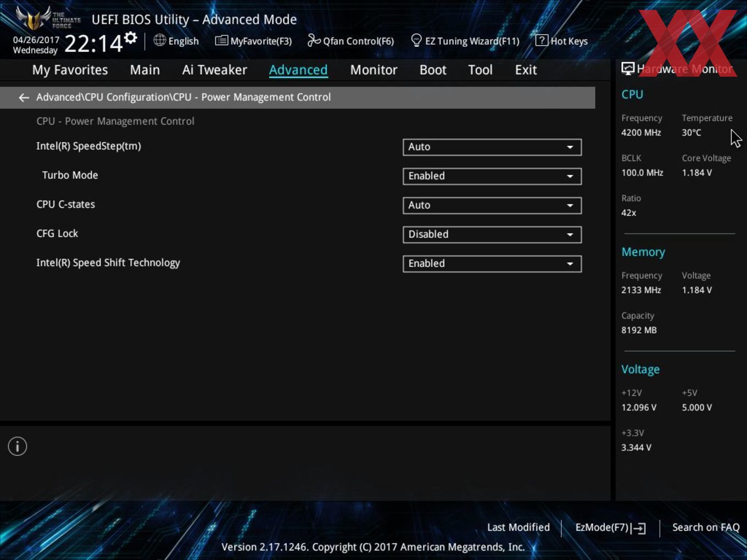Click the version copyright text
Image resolution: width=747 pixels, height=560 pixels.
[373, 547]
